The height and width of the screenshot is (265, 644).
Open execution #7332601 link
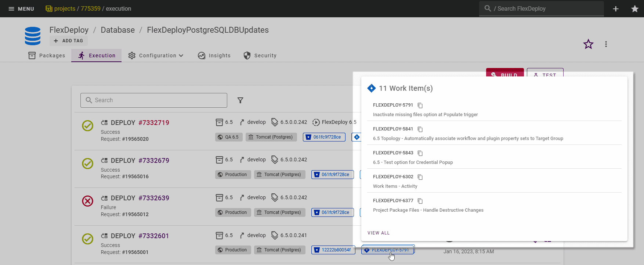tap(154, 236)
